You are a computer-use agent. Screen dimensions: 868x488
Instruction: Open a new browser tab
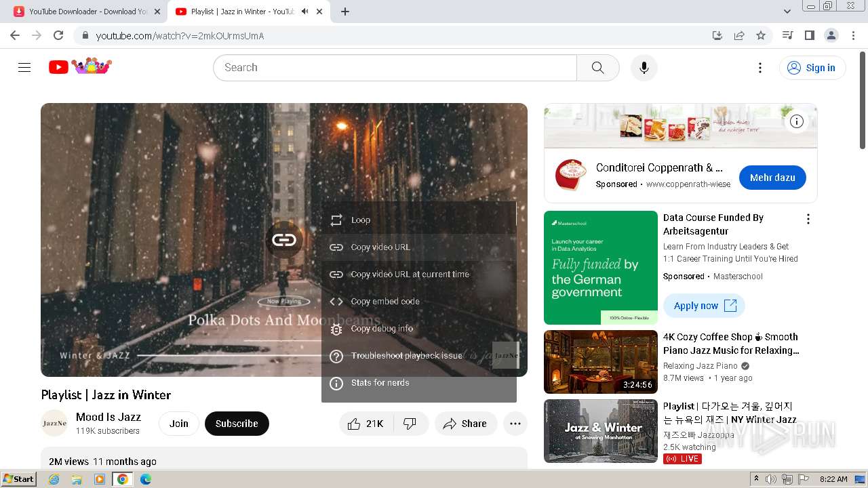pos(345,12)
